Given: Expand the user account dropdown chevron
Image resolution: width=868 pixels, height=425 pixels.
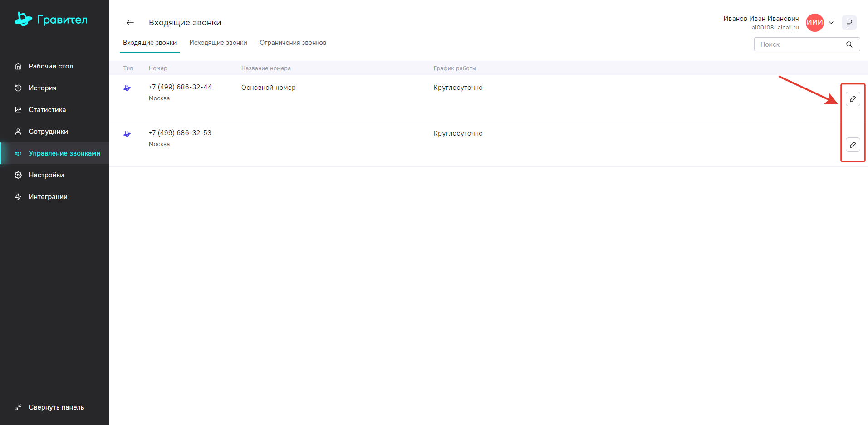Looking at the screenshot, I should coord(831,23).
